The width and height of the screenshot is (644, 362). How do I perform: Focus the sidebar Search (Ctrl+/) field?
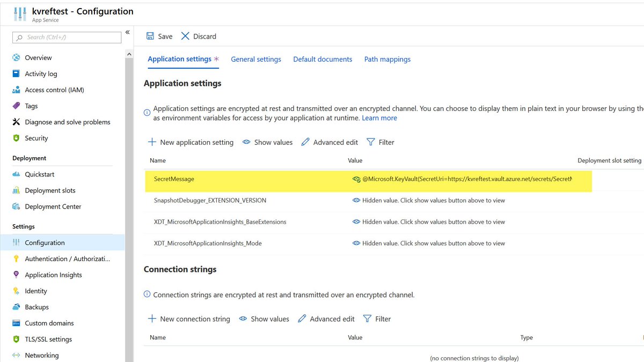click(x=67, y=37)
